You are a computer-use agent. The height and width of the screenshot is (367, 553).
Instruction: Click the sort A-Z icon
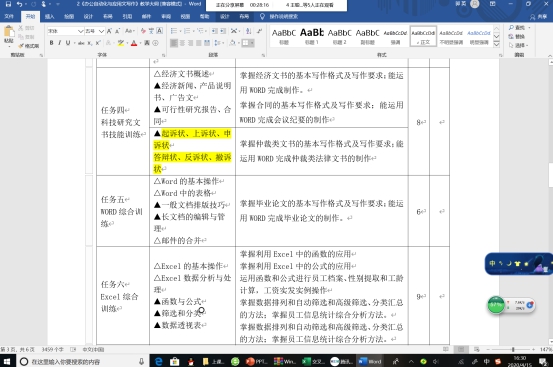249,31
